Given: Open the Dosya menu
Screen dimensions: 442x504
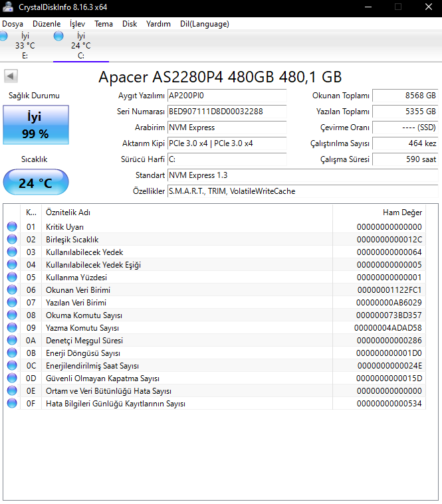Looking at the screenshot, I should coord(13,24).
